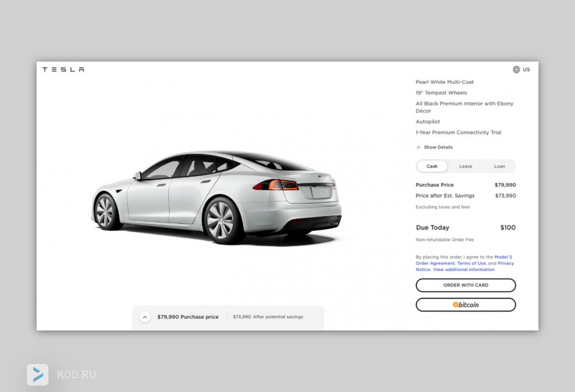Pay with the bitcoin button

click(466, 305)
